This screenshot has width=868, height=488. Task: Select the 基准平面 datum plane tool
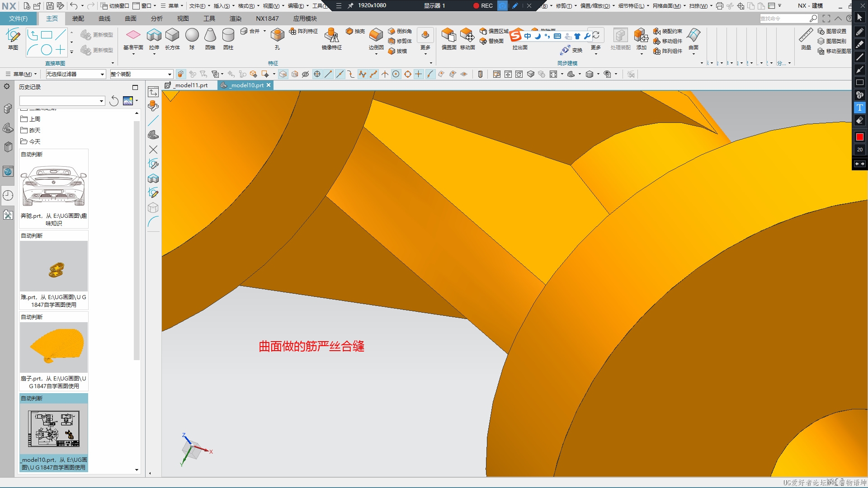point(133,39)
